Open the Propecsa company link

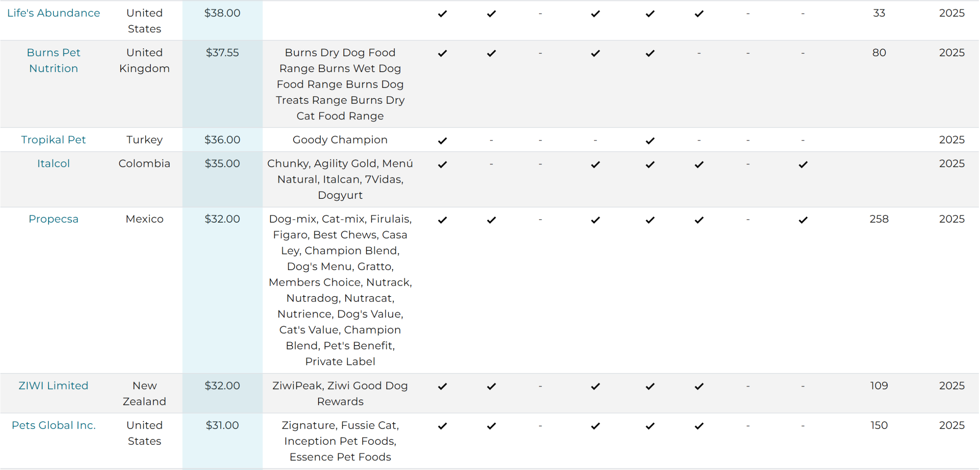click(54, 219)
